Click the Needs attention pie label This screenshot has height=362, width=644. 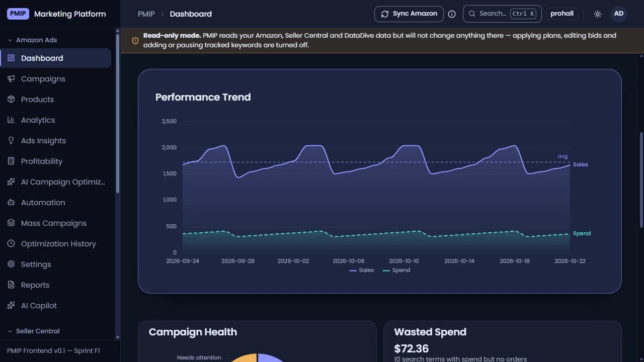point(199,357)
